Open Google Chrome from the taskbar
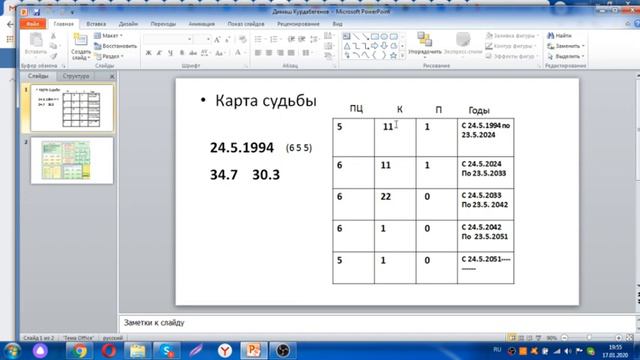 79,351
